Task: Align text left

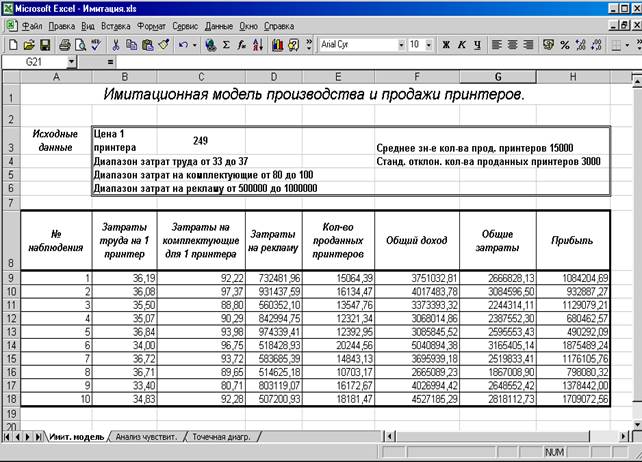Action: 497,45
